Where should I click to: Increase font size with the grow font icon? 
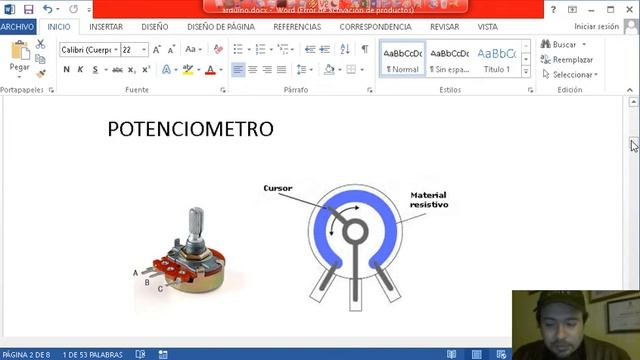157,49
